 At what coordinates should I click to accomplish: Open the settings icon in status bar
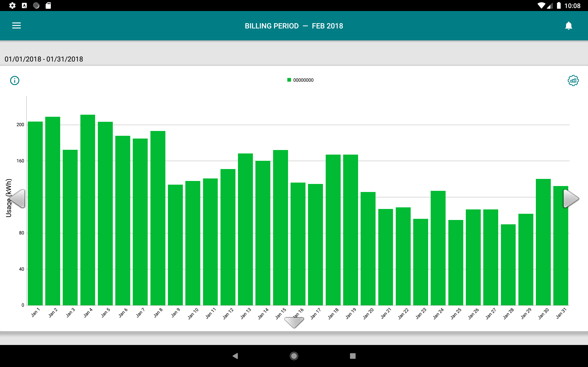12,5
